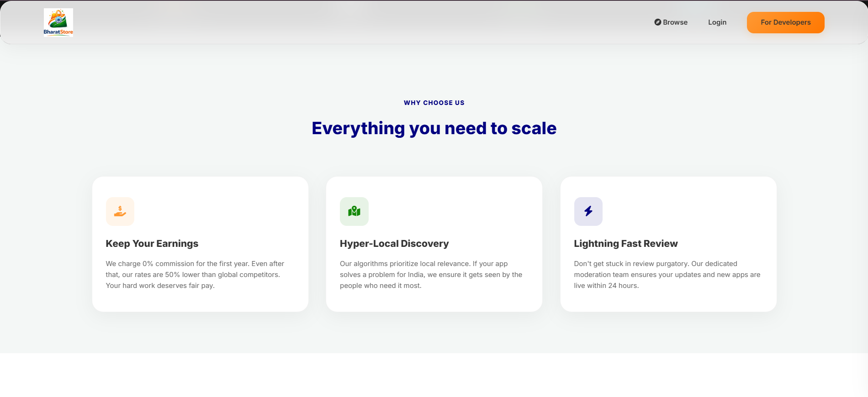The image size is (868, 397).
Task: Click the local relevance algorithms description
Action: tap(430, 275)
